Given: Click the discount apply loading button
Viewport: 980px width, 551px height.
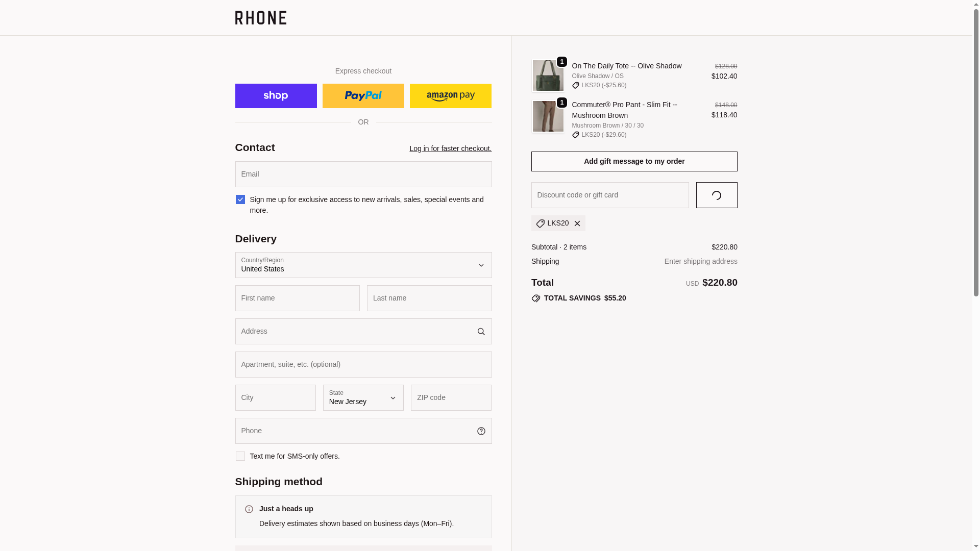Looking at the screenshot, I should [x=716, y=195].
